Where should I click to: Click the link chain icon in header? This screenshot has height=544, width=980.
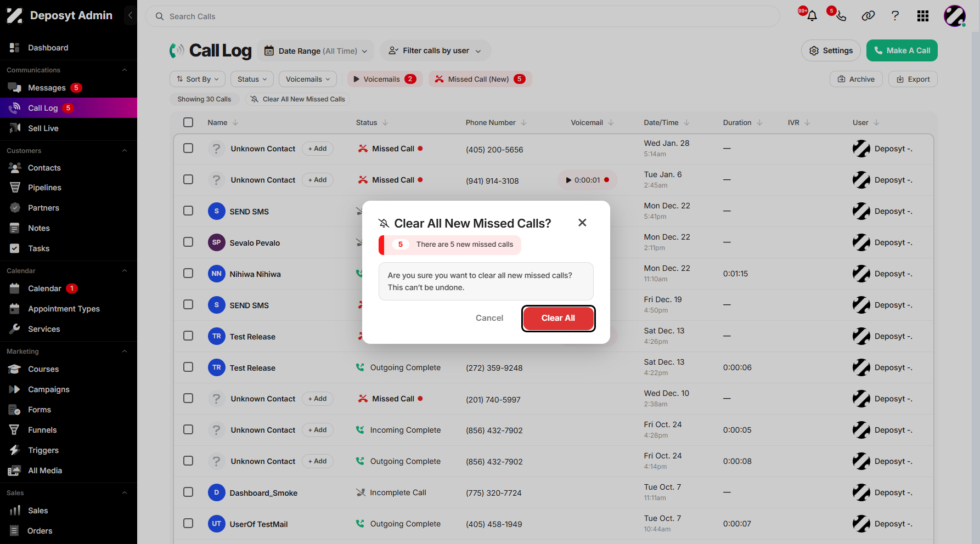click(868, 16)
